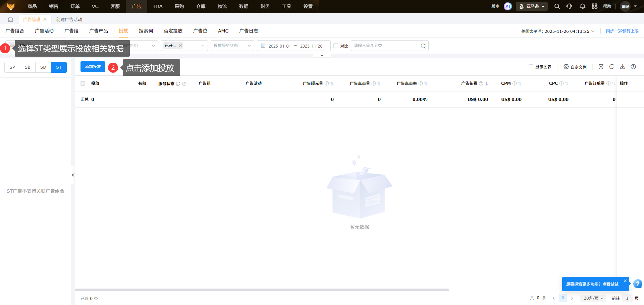Sort by 广告点击率
This screenshot has width=644, height=305.
pyautogui.click(x=426, y=83)
